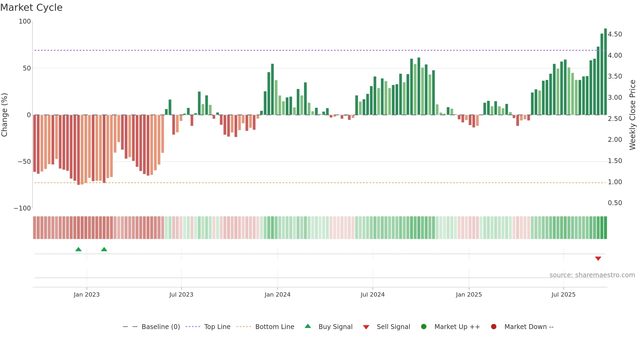The height and width of the screenshot is (362, 644).
Task: Click the gray dashed Baseline legend sample
Action: click(x=130, y=327)
